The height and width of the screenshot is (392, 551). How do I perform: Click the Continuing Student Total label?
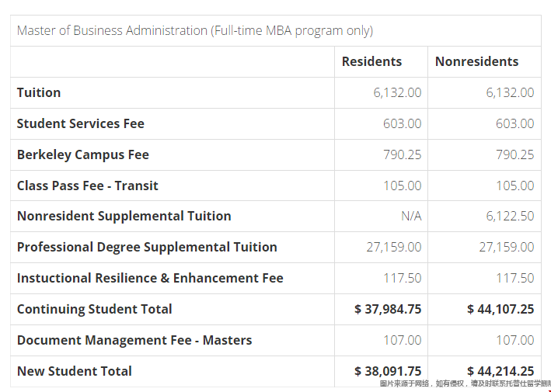point(95,309)
